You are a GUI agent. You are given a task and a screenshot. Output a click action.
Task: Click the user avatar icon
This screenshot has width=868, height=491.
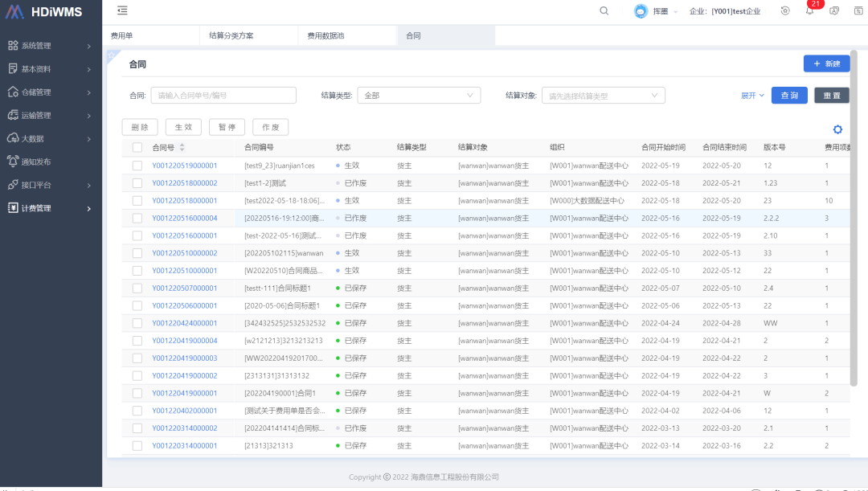641,11
